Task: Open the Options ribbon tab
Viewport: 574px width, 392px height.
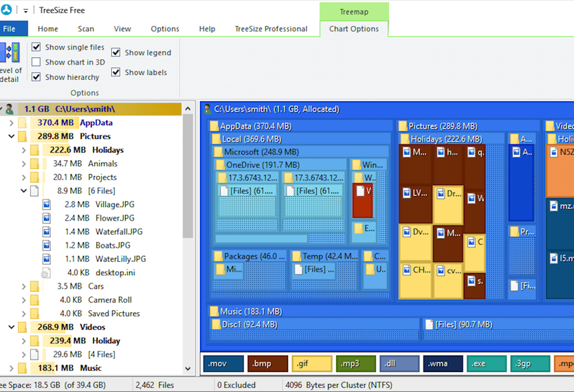Action: click(x=165, y=29)
